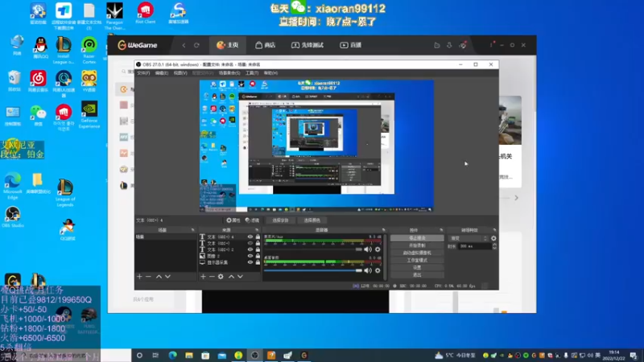Open 麦克风/Aux gear settings in mixer
This screenshot has height=362, width=644.
(x=378, y=249)
